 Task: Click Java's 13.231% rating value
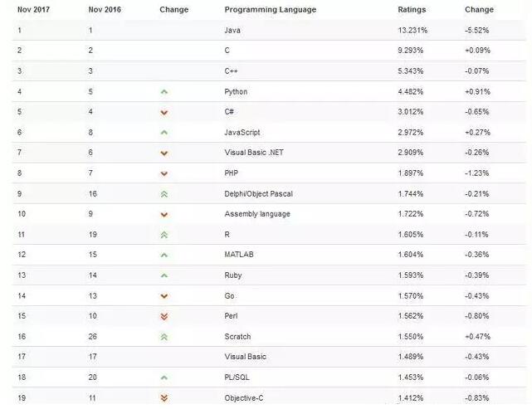pos(414,31)
